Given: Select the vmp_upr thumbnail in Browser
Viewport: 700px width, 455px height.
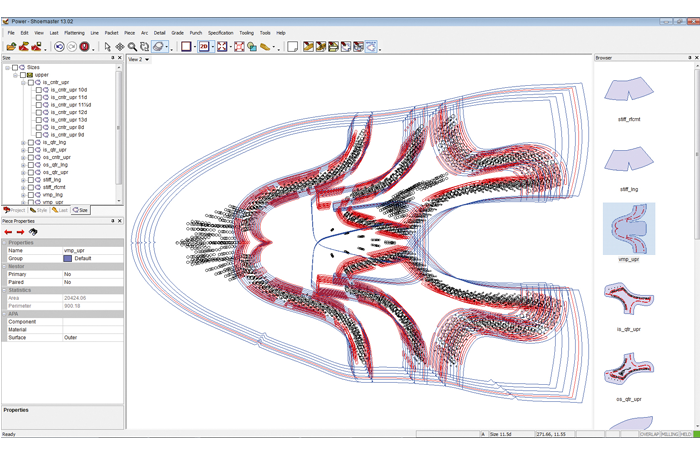Looking at the screenshot, I should (x=629, y=229).
